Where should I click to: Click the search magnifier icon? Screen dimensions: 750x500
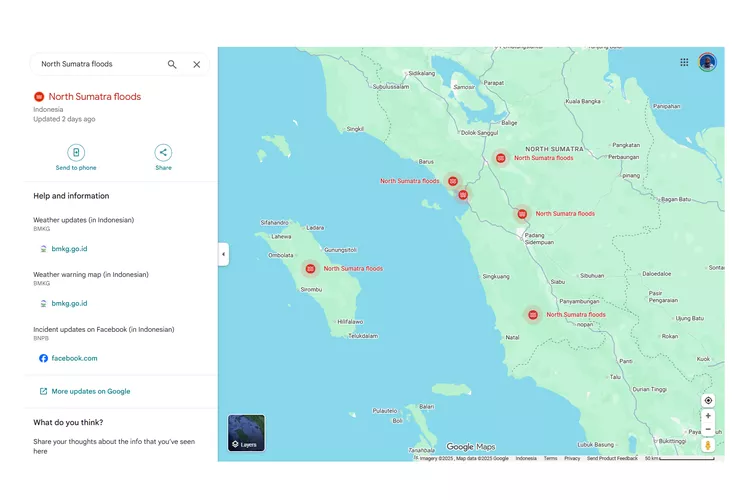(172, 64)
